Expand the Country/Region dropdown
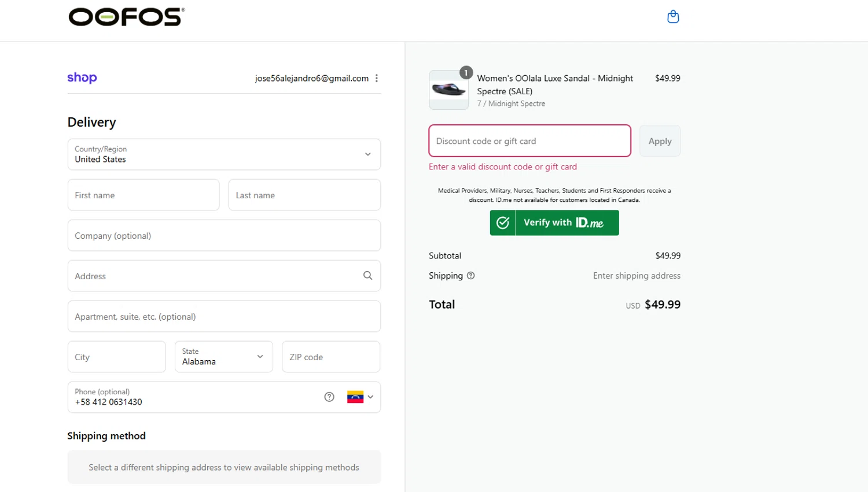Image resolution: width=868 pixels, height=492 pixels. [x=224, y=154]
